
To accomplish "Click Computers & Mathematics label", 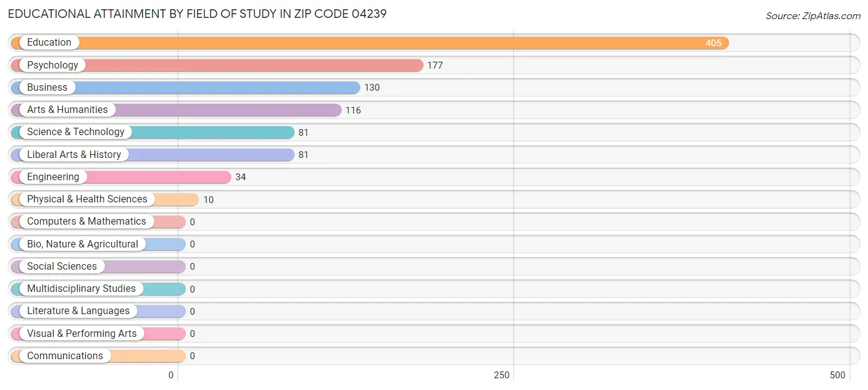I will 86,222.
